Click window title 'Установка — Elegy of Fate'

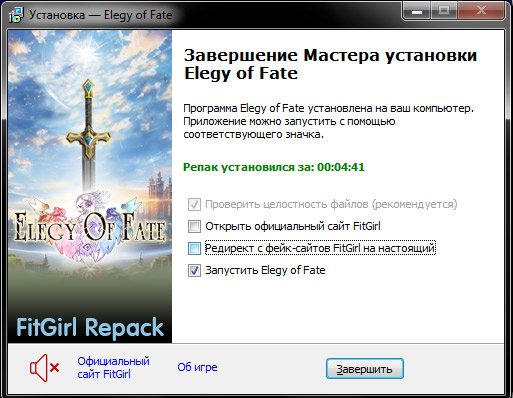click(x=100, y=15)
